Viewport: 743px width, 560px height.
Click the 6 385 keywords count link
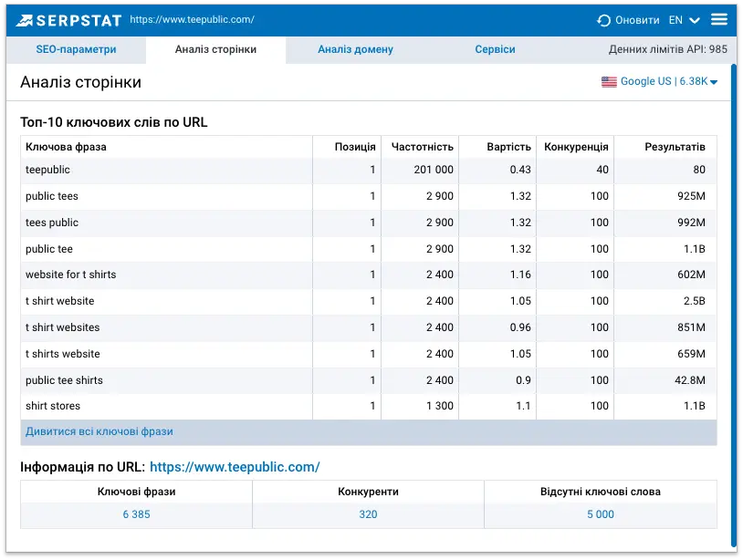[x=136, y=514]
